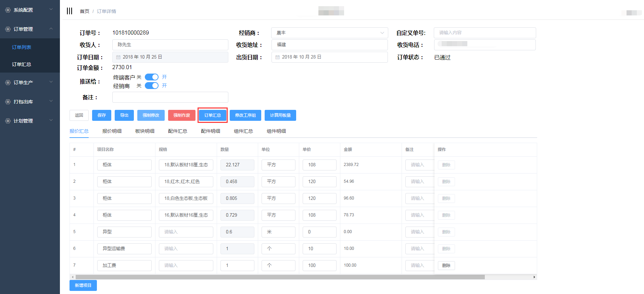Screen dimensions: 644x294
Task: Click the calendar icon in the 订单日期 field
Action: coord(118,57)
